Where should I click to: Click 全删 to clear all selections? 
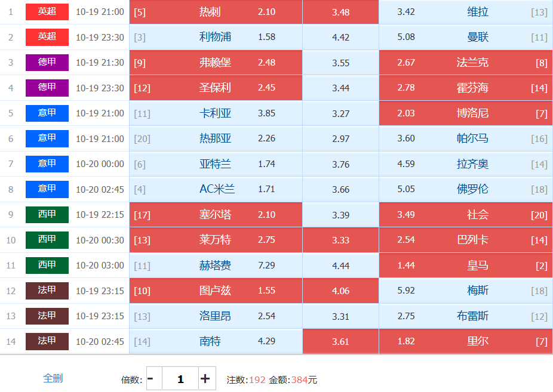click(53, 378)
